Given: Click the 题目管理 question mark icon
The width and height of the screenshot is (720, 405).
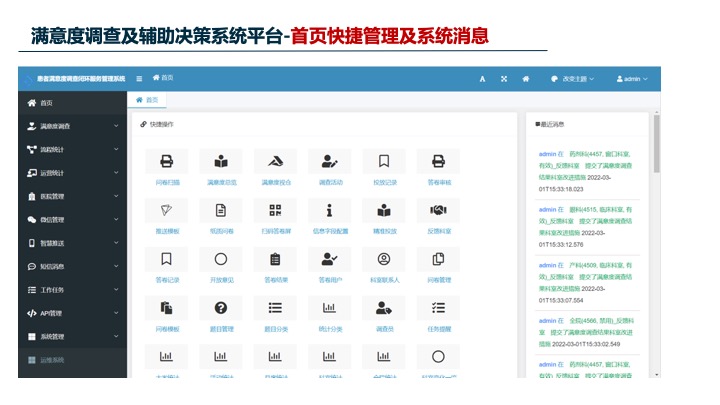Looking at the screenshot, I should (x=221, y=308).
